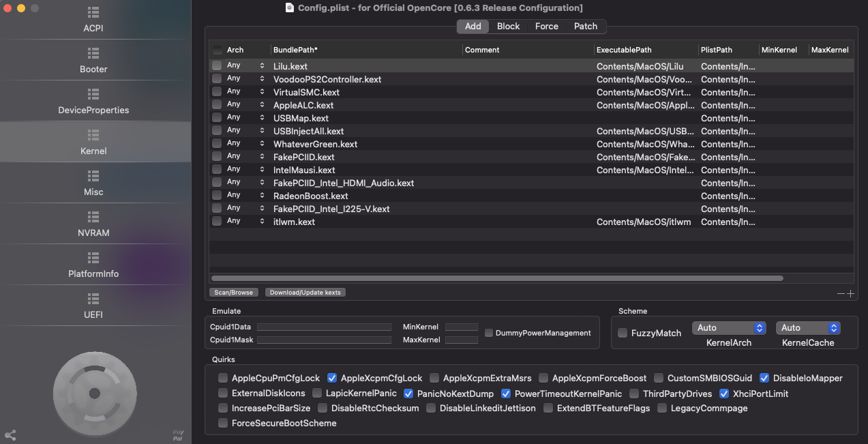Open the KernelCache dropdown
Screen dimensions: 868x444
(808, 328)
